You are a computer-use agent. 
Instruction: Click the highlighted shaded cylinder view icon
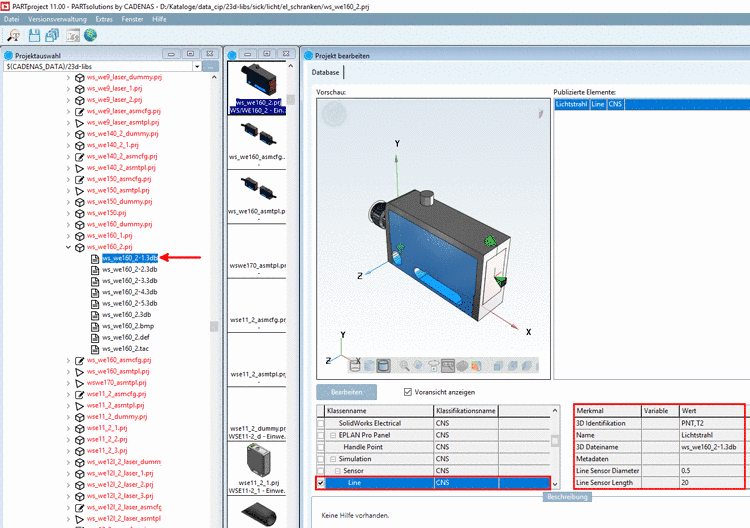383,366
